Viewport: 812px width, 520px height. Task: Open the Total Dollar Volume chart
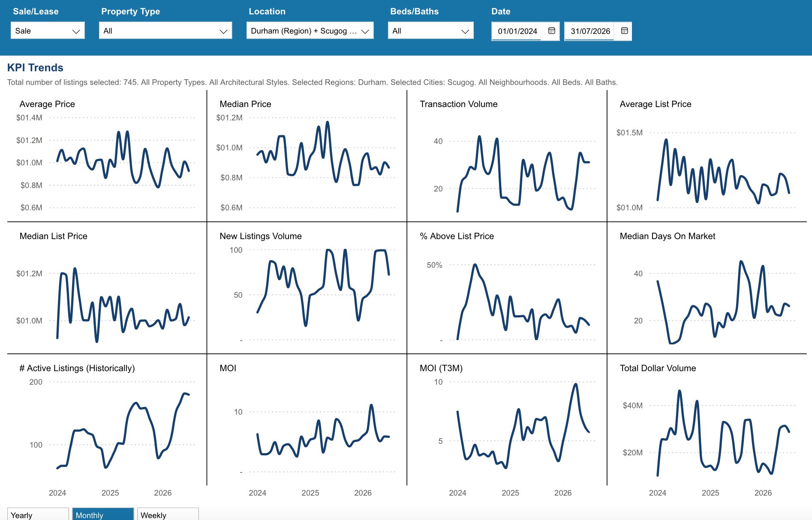pyautogui.click(x=707, y=420)
